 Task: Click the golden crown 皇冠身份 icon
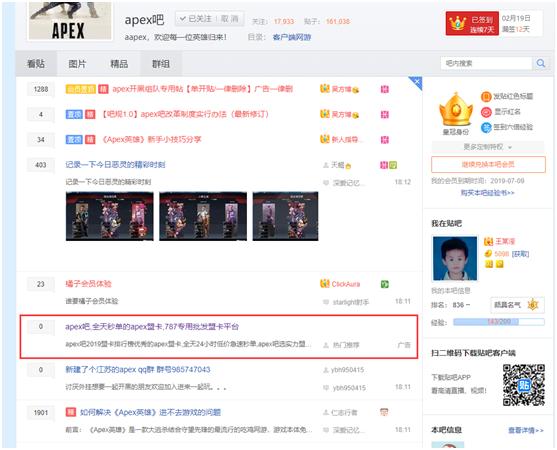click(456, 109)
